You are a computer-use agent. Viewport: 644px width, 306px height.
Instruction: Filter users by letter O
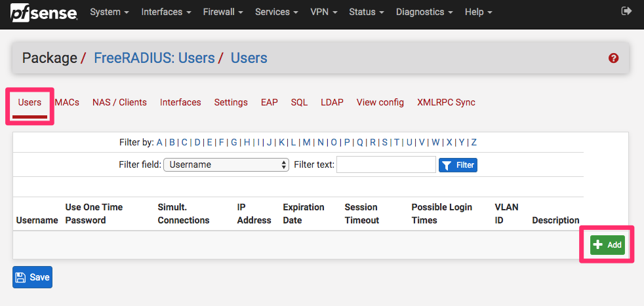(334, 143)
